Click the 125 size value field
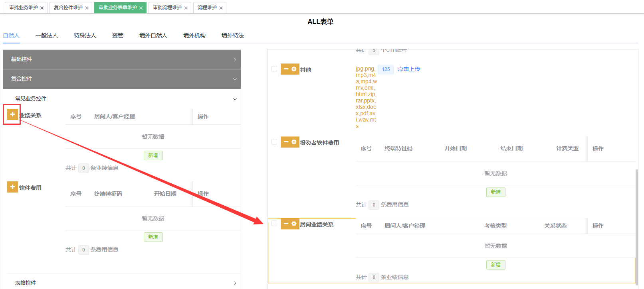644x289 pixels. pos(386,69)
